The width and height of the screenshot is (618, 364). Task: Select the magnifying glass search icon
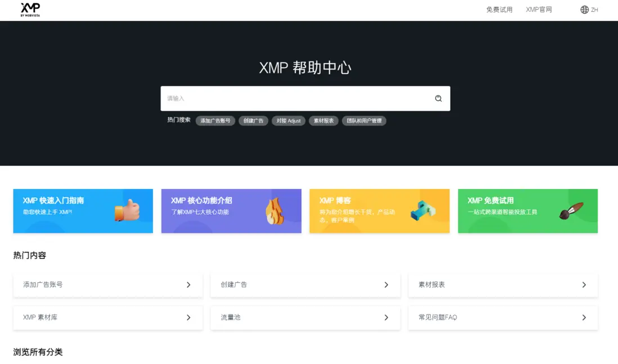click(438, 98)
